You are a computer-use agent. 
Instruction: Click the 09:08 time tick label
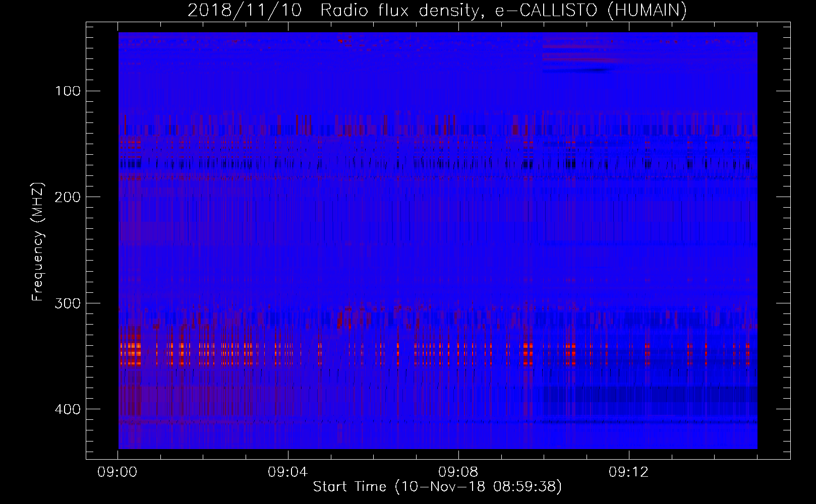(x=458, y=472)
